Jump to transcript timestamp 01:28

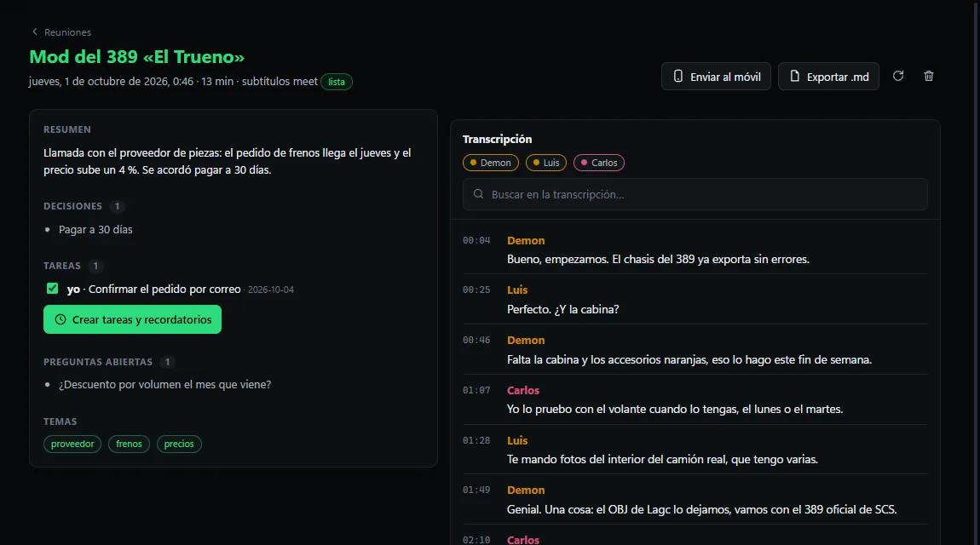click(x=476, y=441)
